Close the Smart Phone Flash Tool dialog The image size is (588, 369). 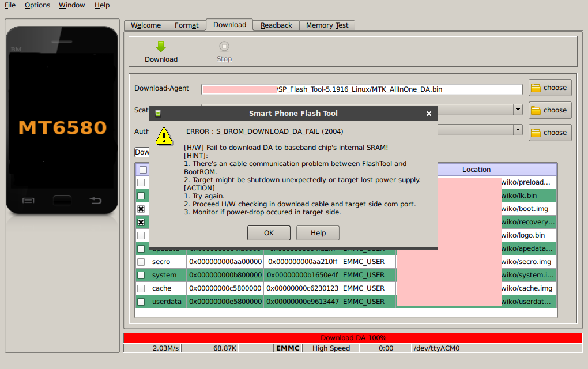coord(428,114)
